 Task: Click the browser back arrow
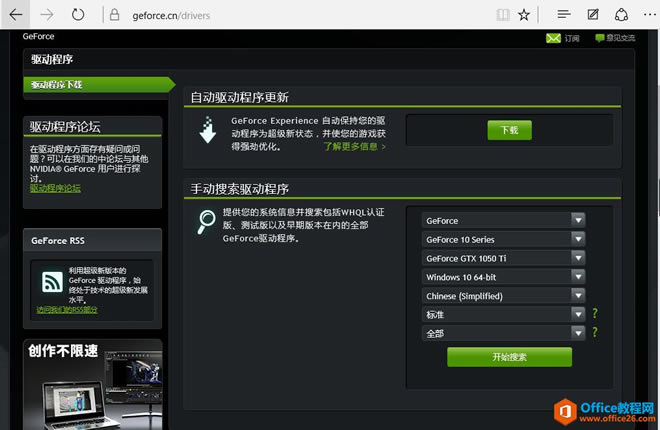[16, 15]
